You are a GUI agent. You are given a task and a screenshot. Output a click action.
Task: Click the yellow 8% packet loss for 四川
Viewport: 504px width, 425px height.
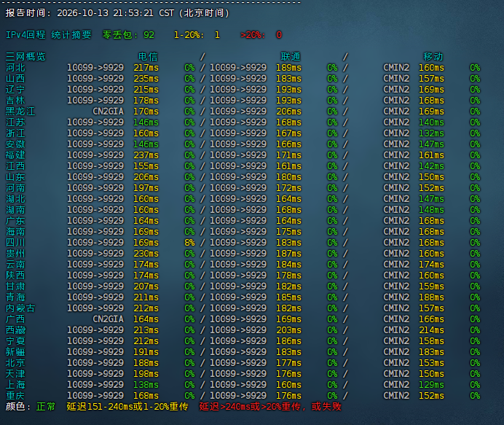click(189, 243)
